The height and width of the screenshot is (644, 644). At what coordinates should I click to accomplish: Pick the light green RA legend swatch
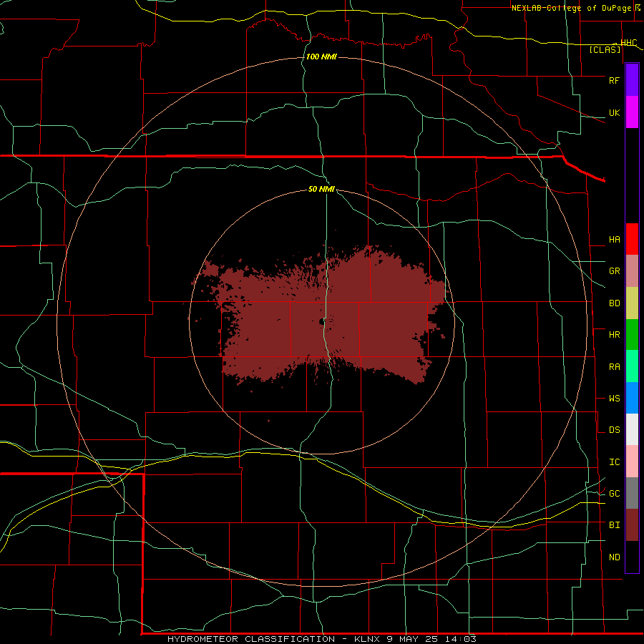point(632,366)
